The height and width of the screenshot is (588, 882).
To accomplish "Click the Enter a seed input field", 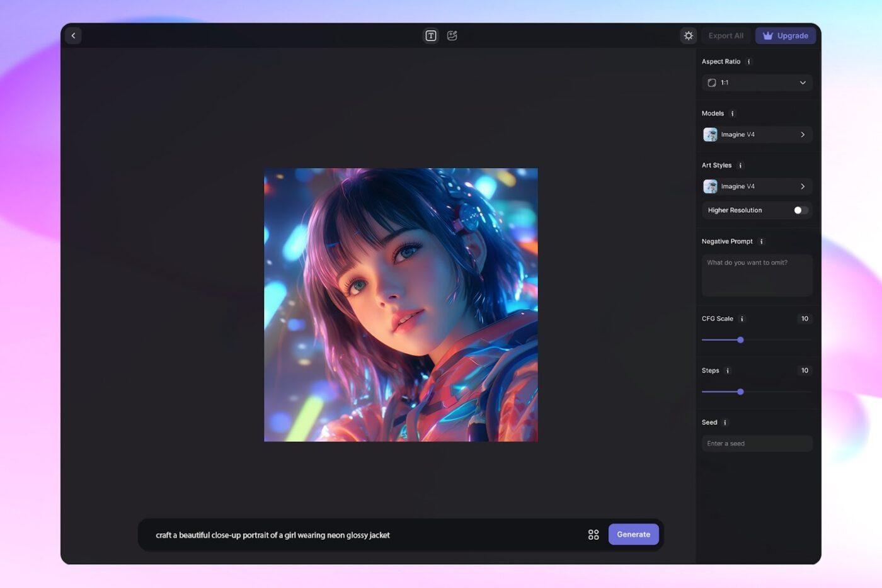I will [x=756, y=443].
